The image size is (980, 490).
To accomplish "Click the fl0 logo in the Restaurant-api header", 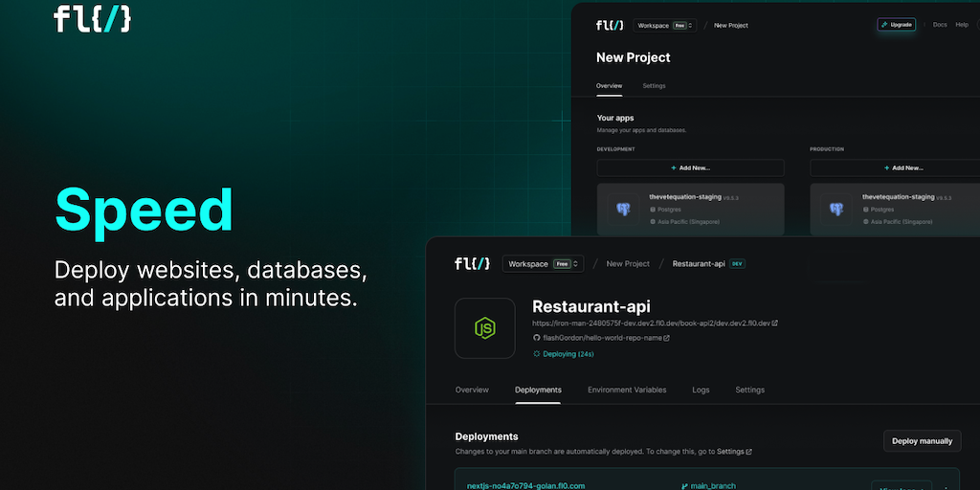I will coord(472,263).
